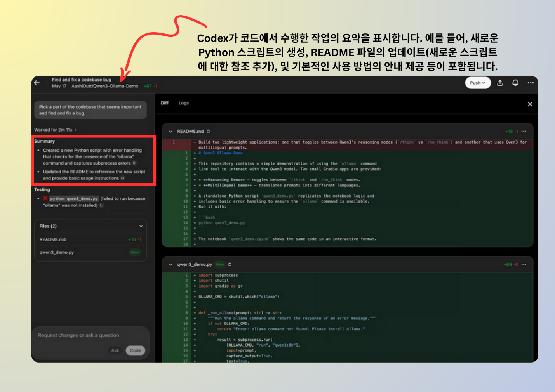Click '+87 -1' change count in header
Screen dimensions: 555x392
point(150,86)
